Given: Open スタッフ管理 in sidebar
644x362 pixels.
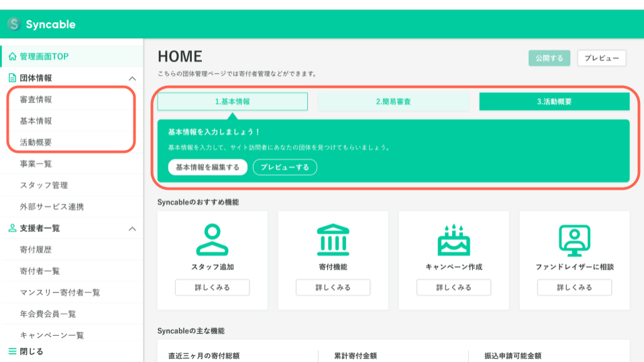Looking at the screenshot, I should (x=72, y=185).
